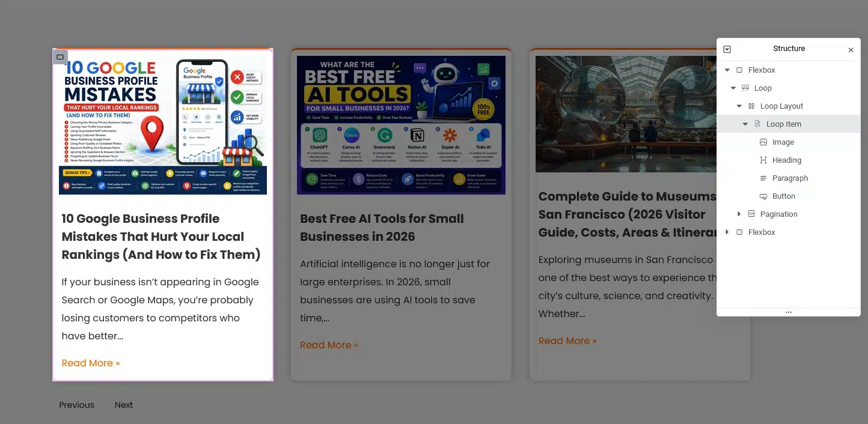Close the Structure panel
Image resolution: width=868 pixels, height=424 pixels.
point(851,50)
